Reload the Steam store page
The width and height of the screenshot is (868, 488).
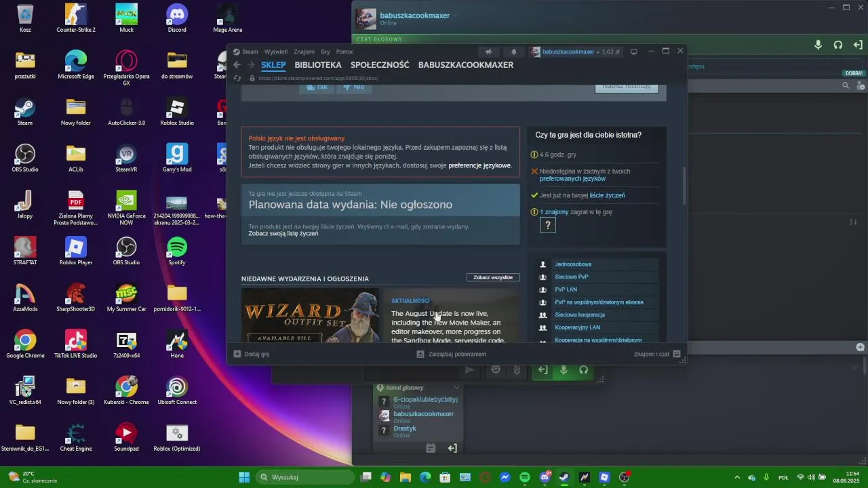237,78
